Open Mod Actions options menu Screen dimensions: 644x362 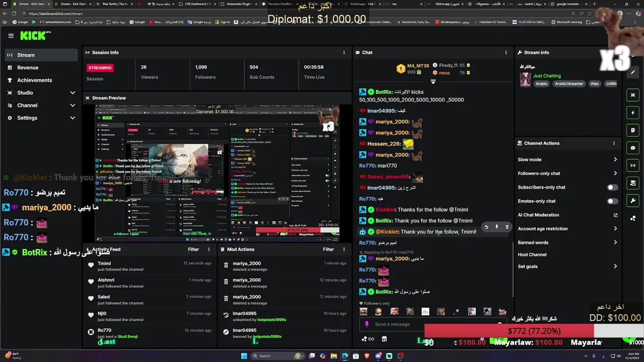(x=344, y=249)
